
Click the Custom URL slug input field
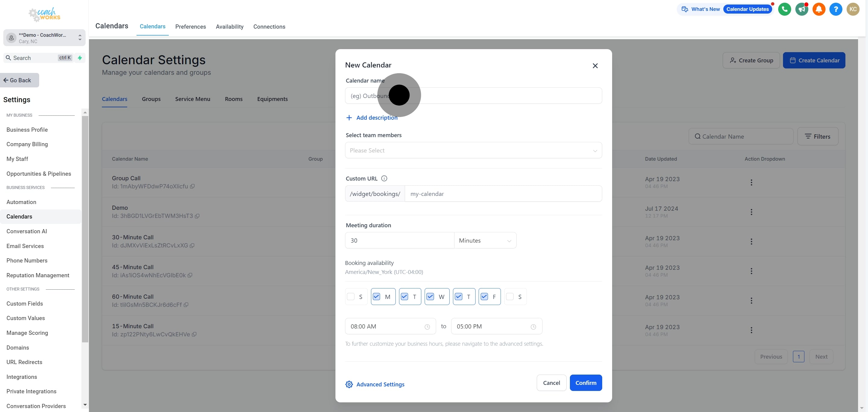pos(503,194)
